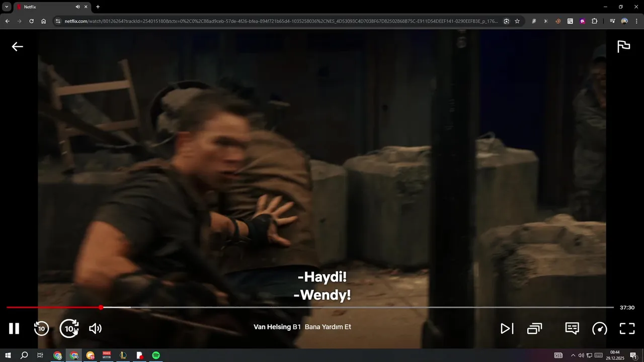Viewport: 644px width, 362px height.
Task: Go forward in the browser
Action: (19, 21)
